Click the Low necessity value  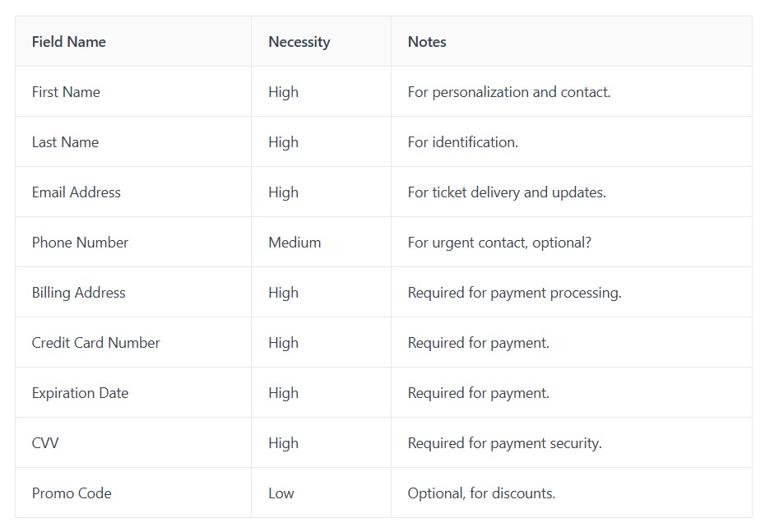point(281,493)
